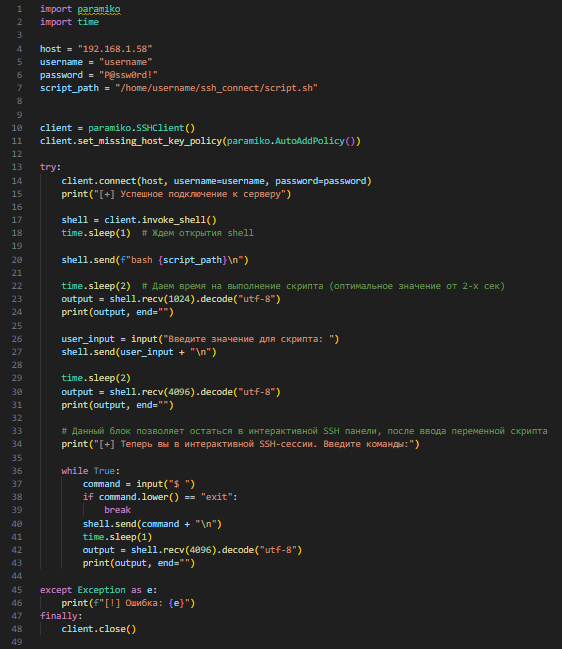562x649 pixels.
Task: Click the 'finally:' keyword on line 47
Action: [x=61, y=616]
